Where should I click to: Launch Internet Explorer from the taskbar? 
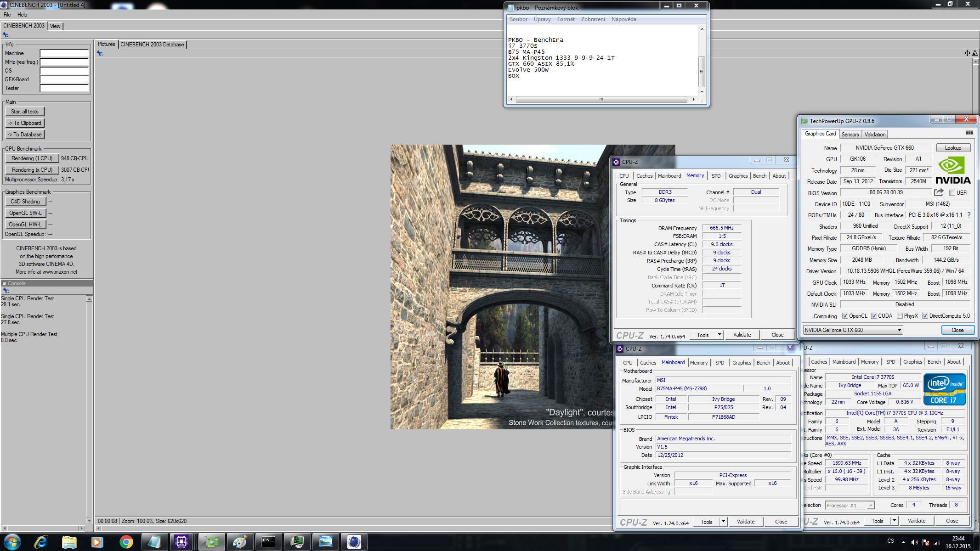pos(41,542)
